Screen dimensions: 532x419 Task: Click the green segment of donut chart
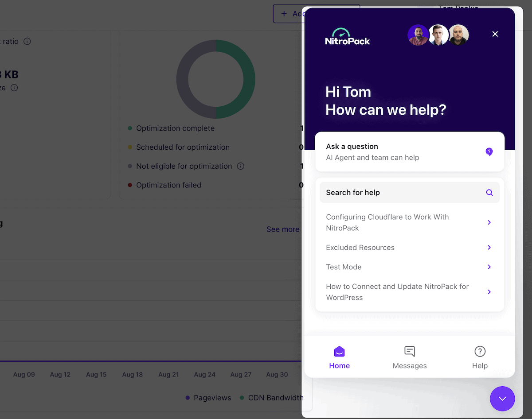click(249, 80)
